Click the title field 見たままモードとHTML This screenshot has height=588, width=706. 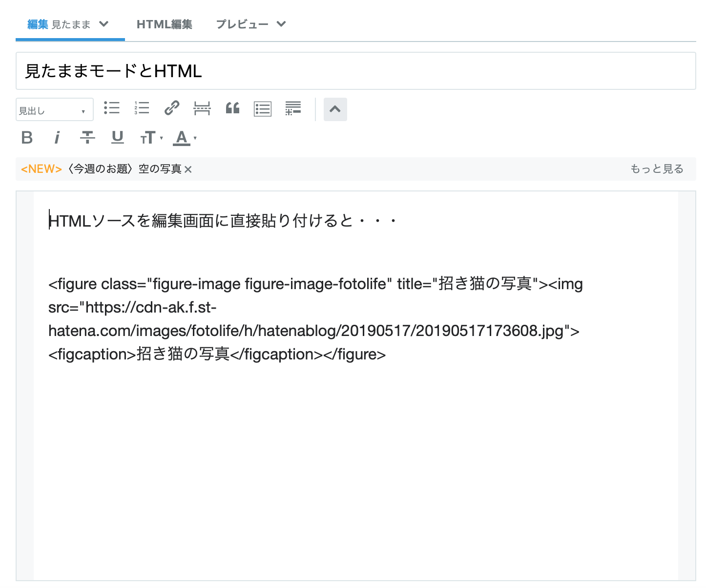(355, 71)
